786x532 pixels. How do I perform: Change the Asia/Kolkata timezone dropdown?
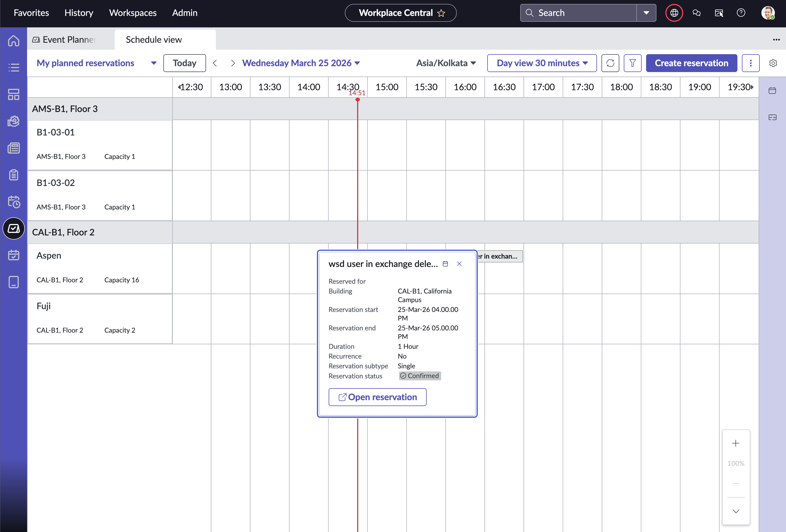(x=446, y=63)
